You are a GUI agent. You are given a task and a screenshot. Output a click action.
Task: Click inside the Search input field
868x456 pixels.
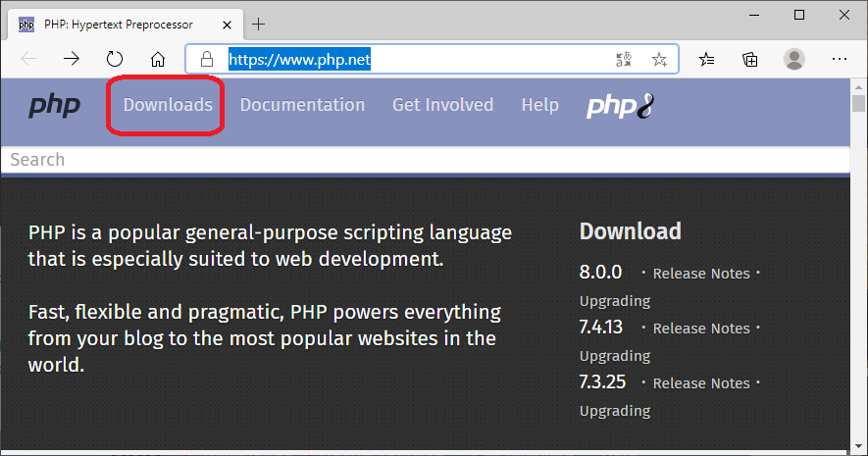[424, 160]
